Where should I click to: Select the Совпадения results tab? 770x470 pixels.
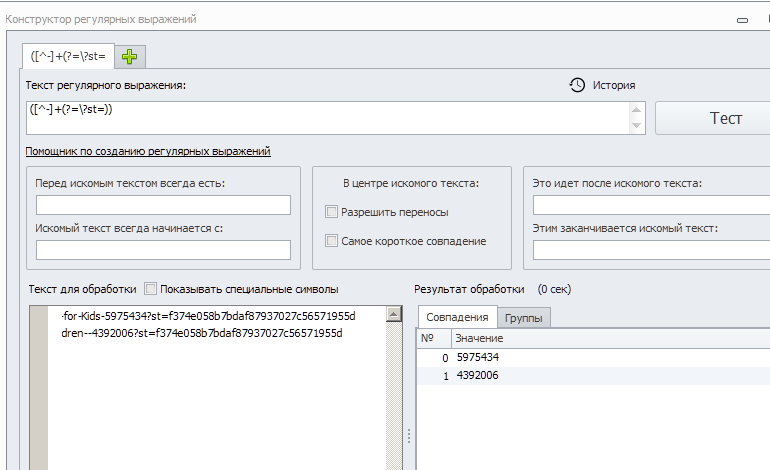[x=456, y=318]
